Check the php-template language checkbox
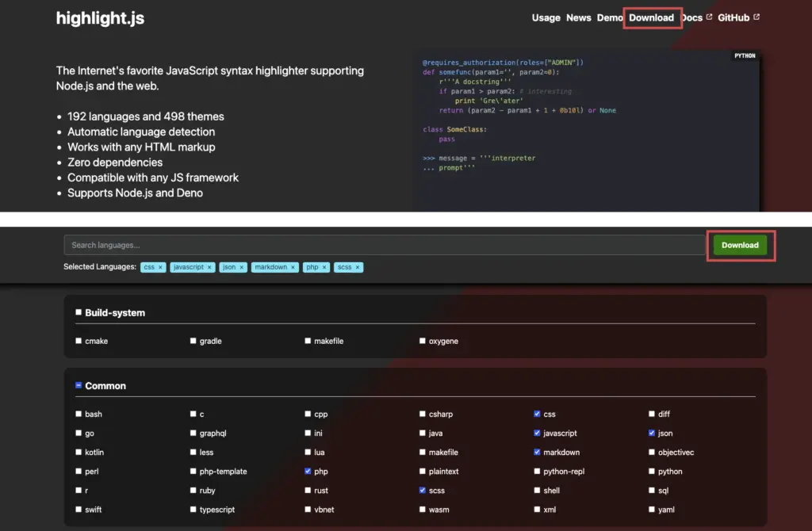 193,471
